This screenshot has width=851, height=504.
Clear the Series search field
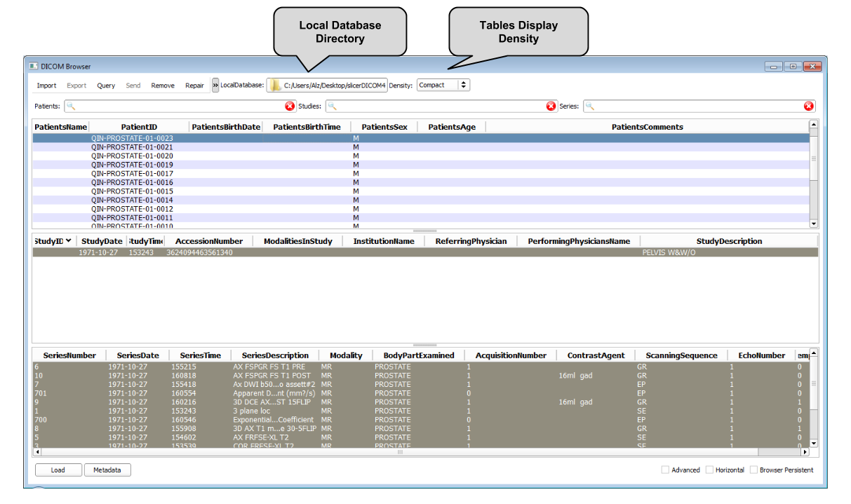808,106
